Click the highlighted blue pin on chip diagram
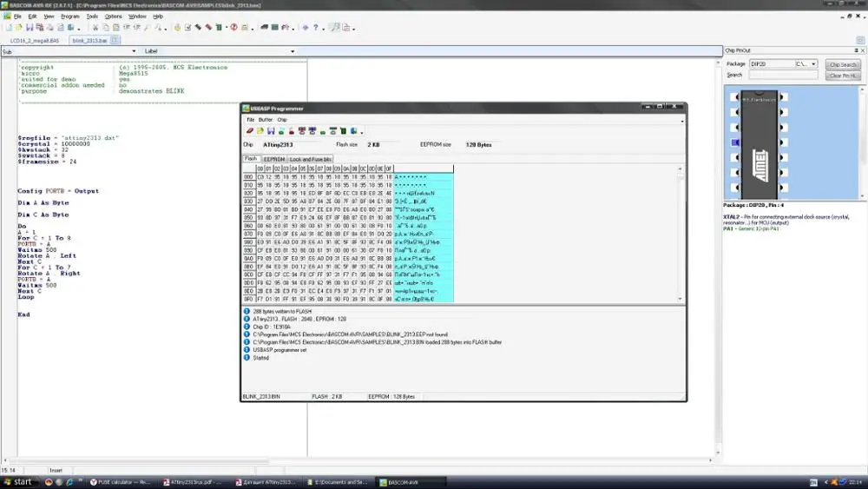 point(735,142)
